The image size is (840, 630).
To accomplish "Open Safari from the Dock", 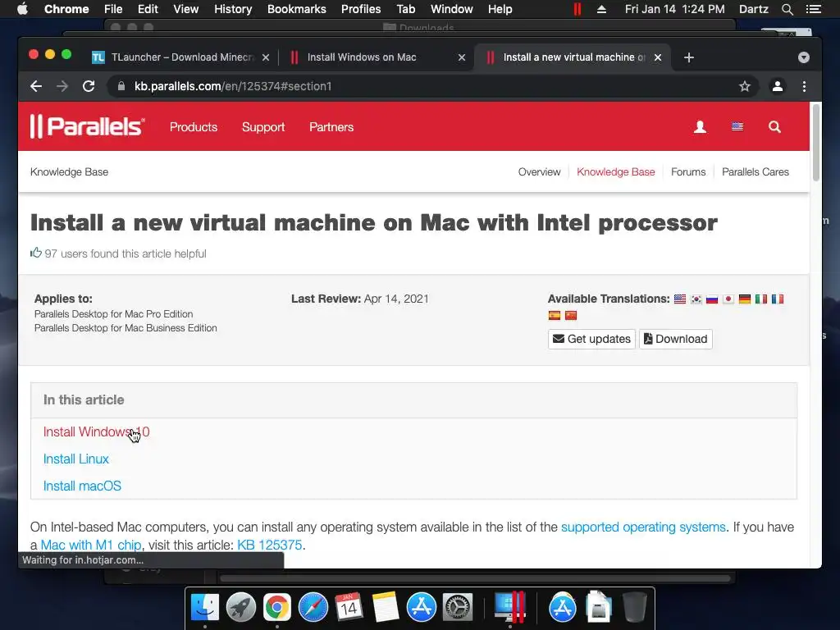I will 313,607.
